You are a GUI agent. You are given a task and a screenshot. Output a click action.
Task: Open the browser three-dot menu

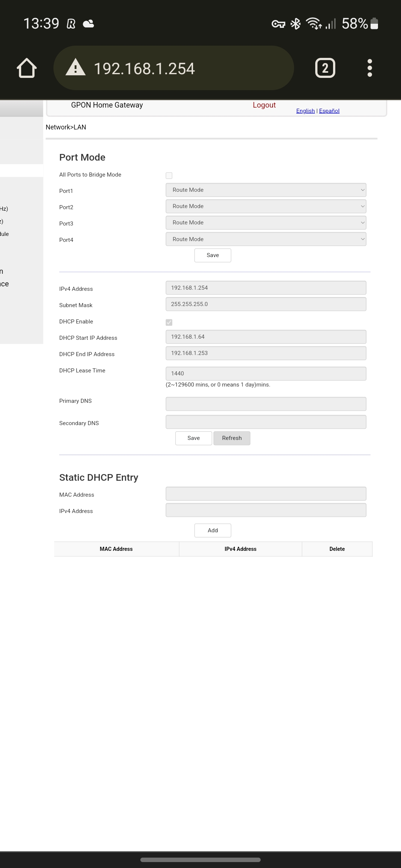[369, 68]
